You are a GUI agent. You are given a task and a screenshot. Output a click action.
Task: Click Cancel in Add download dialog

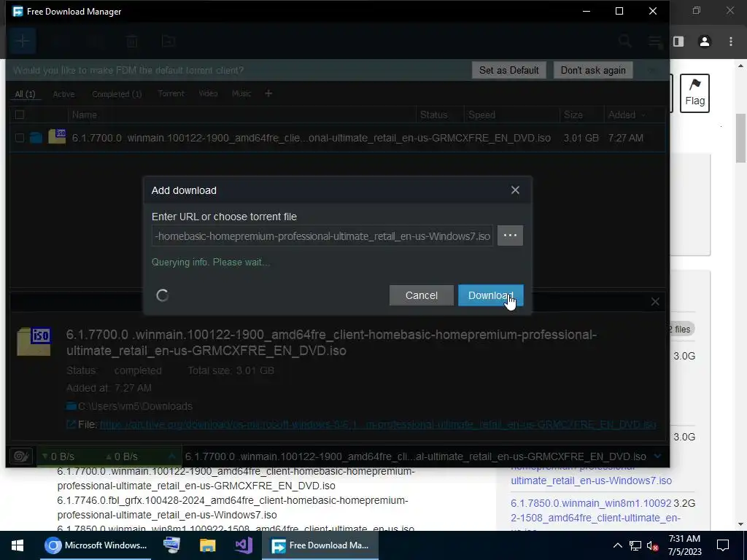(x=421, y=295)
